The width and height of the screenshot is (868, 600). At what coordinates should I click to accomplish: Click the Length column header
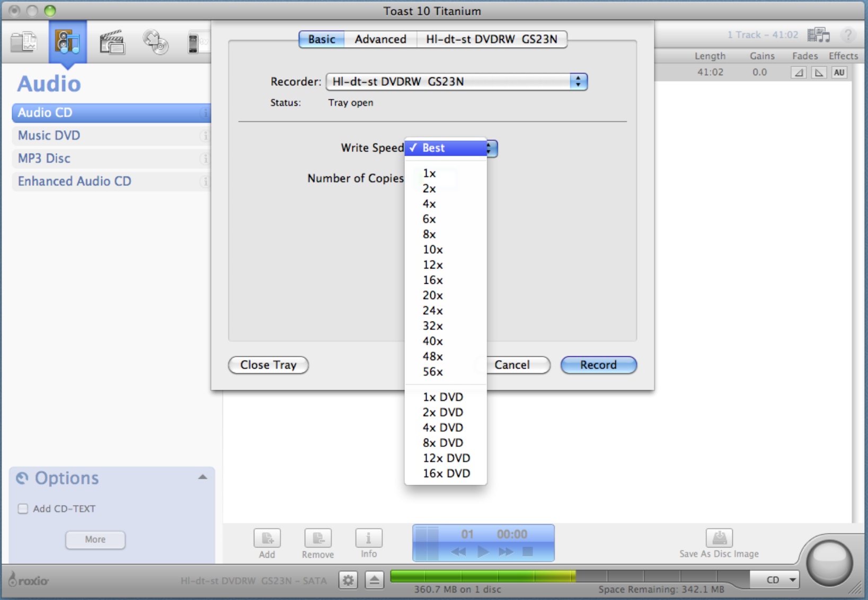[x=710, y=56]
